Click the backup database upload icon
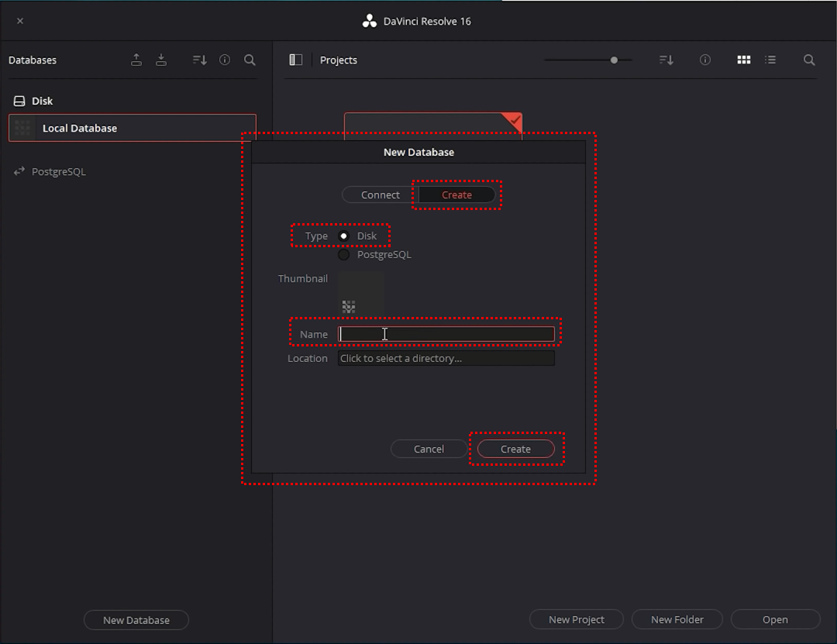This screenshot has width=837, height=644. (136, 60)
